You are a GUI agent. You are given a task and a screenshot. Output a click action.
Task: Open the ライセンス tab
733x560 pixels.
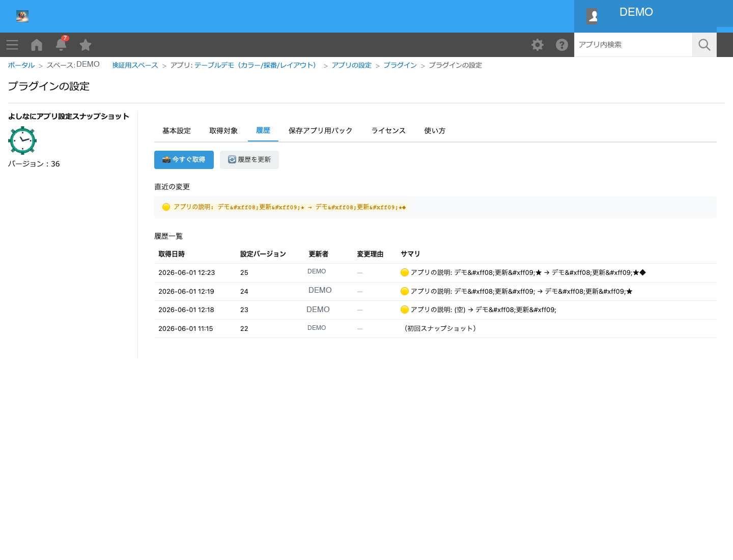point(388,131)
